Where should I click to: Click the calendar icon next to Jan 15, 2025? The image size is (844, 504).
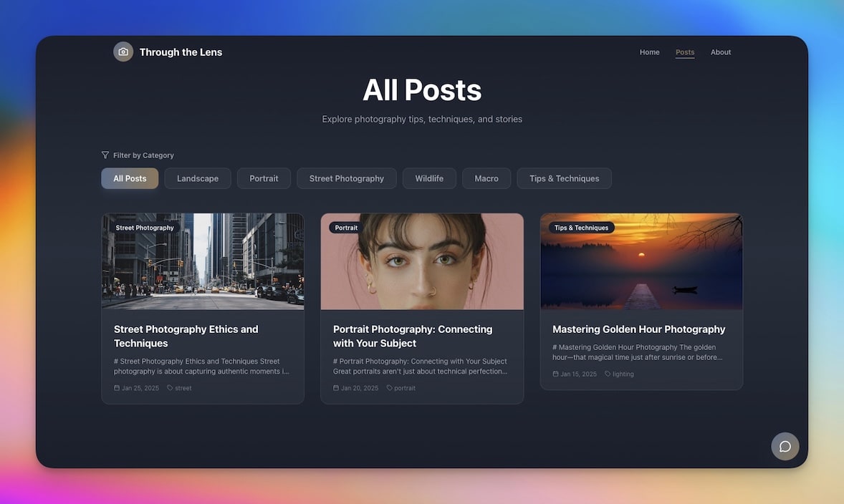(x=555, y=373)
